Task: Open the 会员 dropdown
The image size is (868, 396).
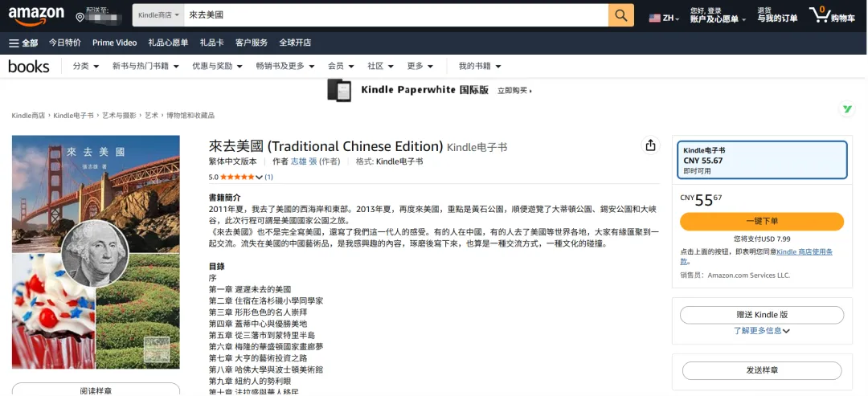Action: pos(341,67)
